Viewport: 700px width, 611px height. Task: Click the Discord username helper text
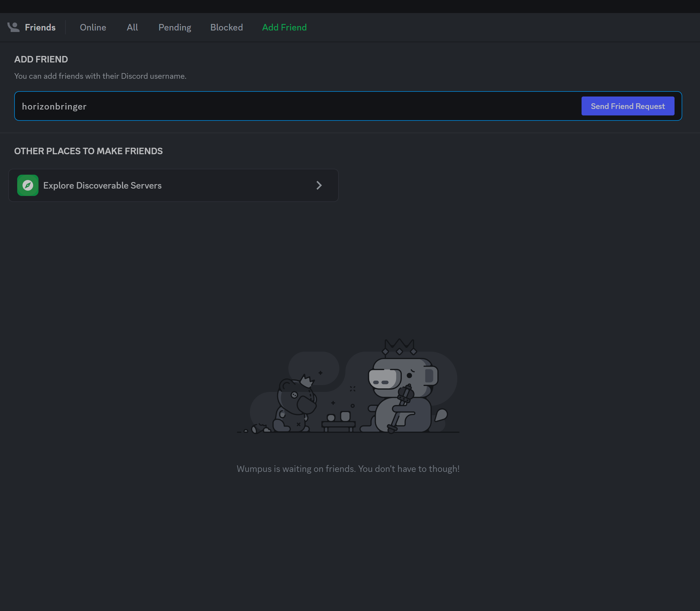tap(100, 76)
